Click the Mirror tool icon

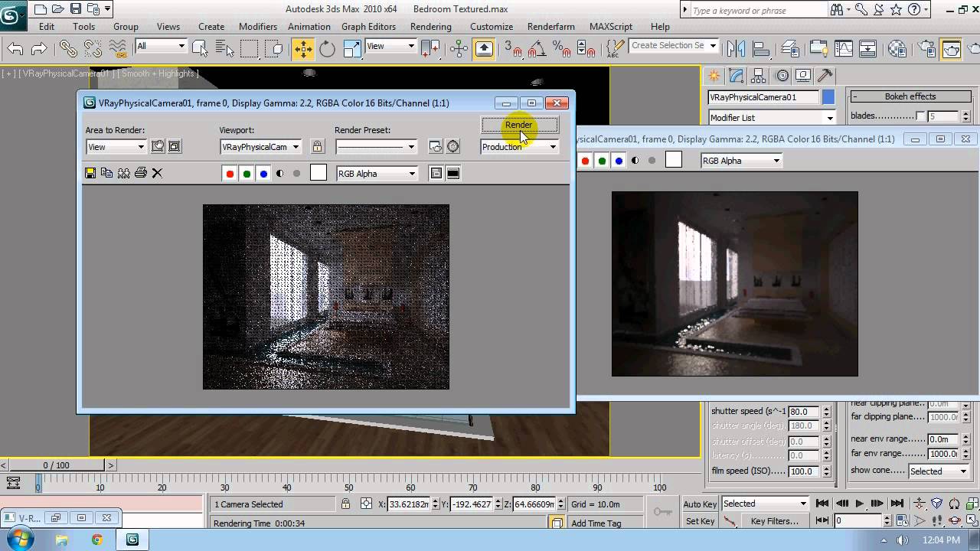(x=737, y=49)
